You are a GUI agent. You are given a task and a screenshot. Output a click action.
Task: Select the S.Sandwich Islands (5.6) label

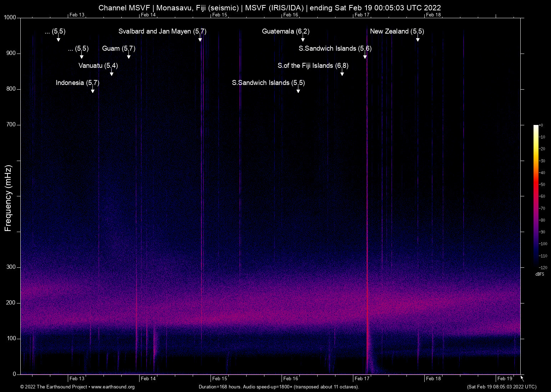pyautogui.click(x=335, y=48)
